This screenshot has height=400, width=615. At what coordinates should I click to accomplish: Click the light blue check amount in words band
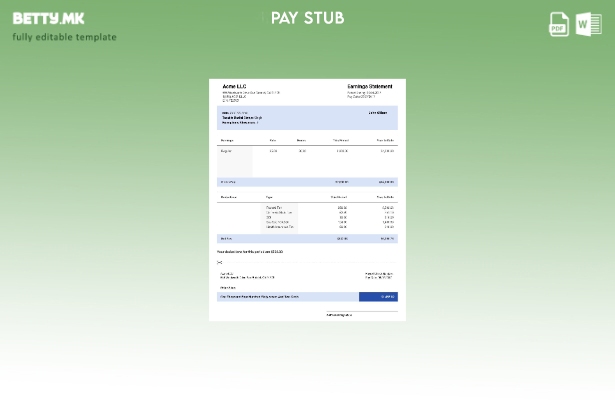tap(287, 297)
